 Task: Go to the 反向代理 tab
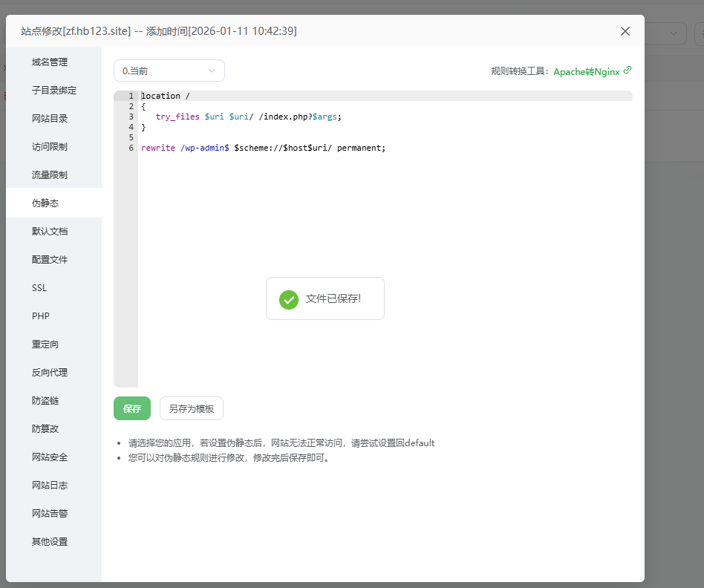(x=50, y=373)
